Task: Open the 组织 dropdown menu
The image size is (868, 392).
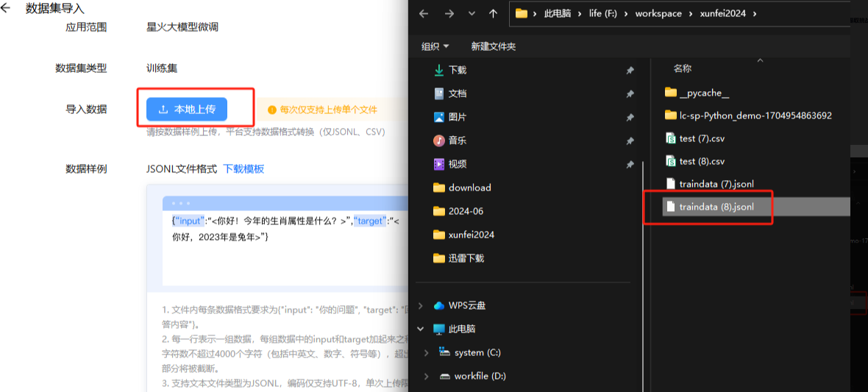Action: [x=435, y=46]
